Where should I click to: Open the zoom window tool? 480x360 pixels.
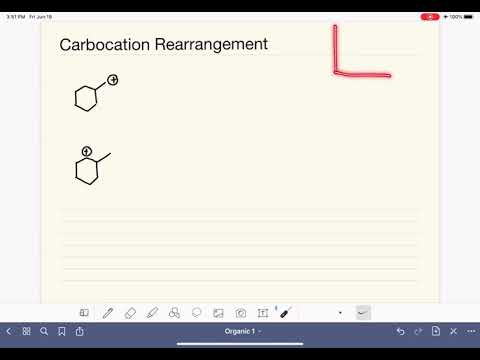[84, 313]
